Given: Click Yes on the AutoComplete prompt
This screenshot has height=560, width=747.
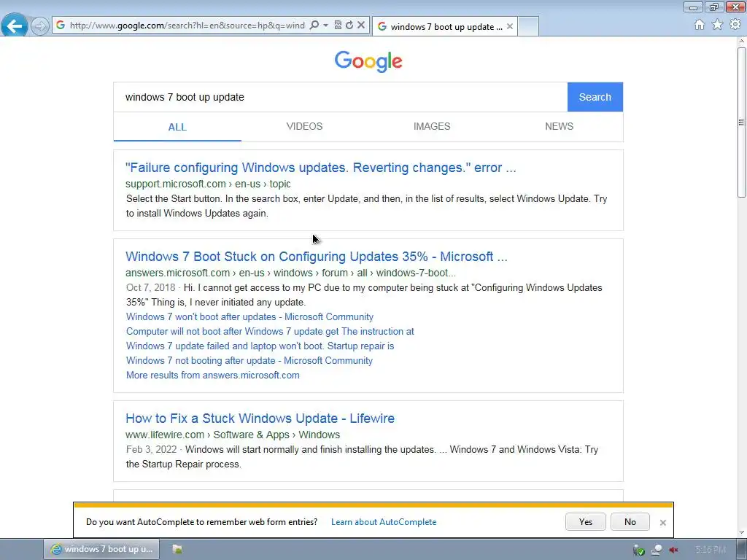Looking at the screenshot, I should 586,522.
